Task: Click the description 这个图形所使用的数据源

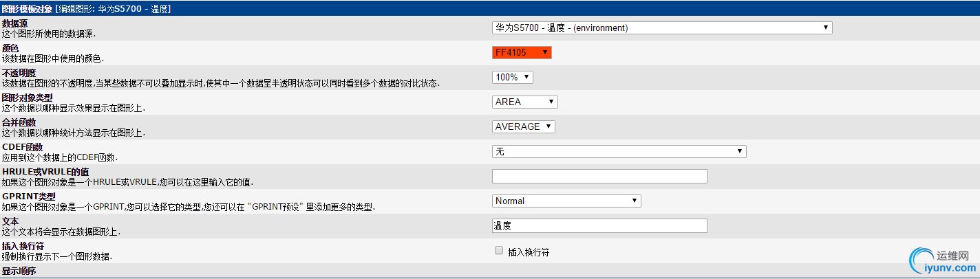Action: click(x=49, y=34)
